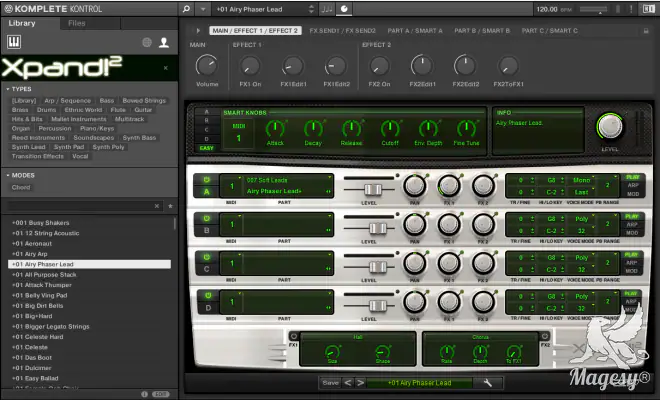
Task: Click the Save button in bottom bar
Action: (x=330, y=383)
